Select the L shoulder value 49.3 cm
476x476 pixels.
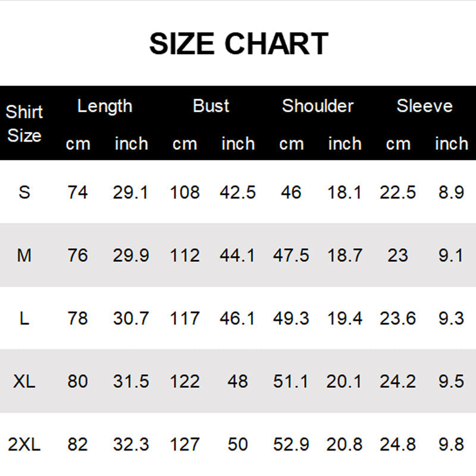point(291,318)
